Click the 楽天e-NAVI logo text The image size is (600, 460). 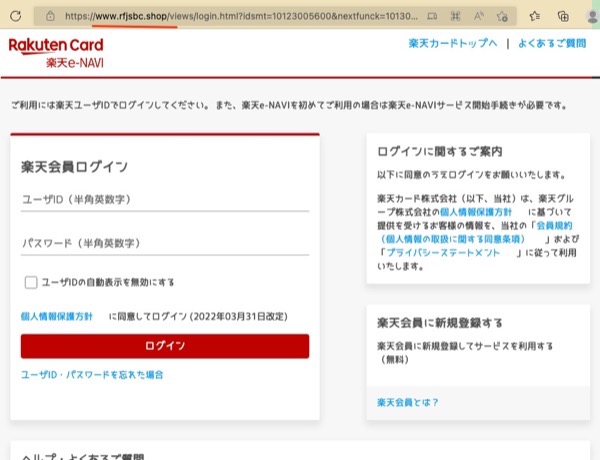point(75,63)
